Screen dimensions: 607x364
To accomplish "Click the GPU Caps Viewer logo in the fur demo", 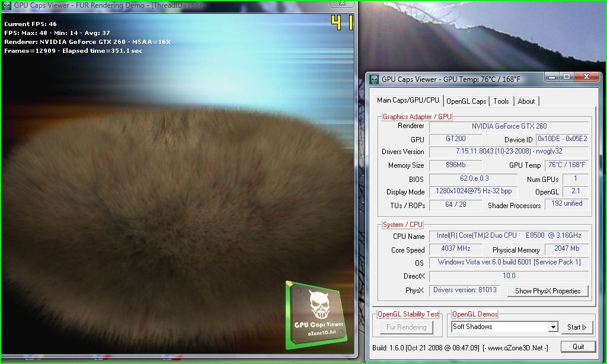I will pos(316,315).
